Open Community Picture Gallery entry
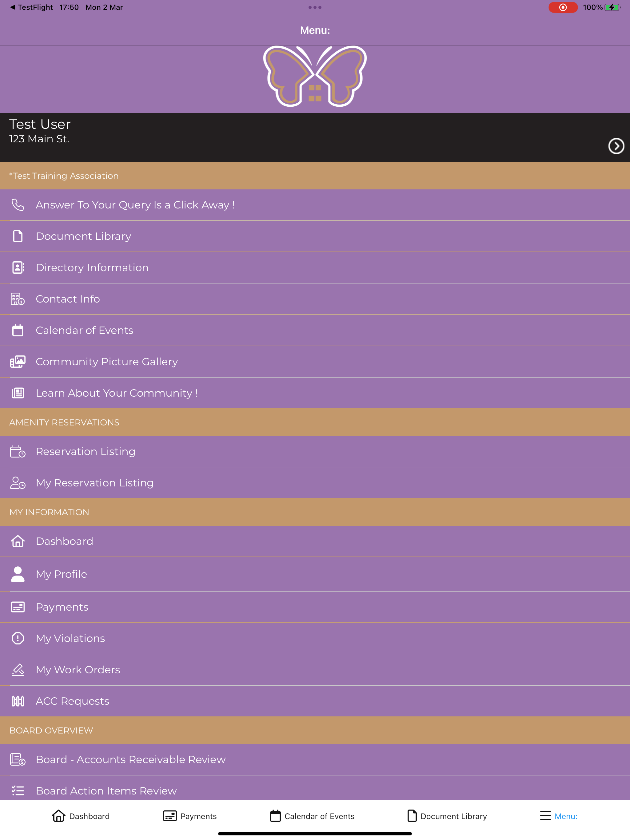Screen dimensions: 630x840 tap(315, 362)
